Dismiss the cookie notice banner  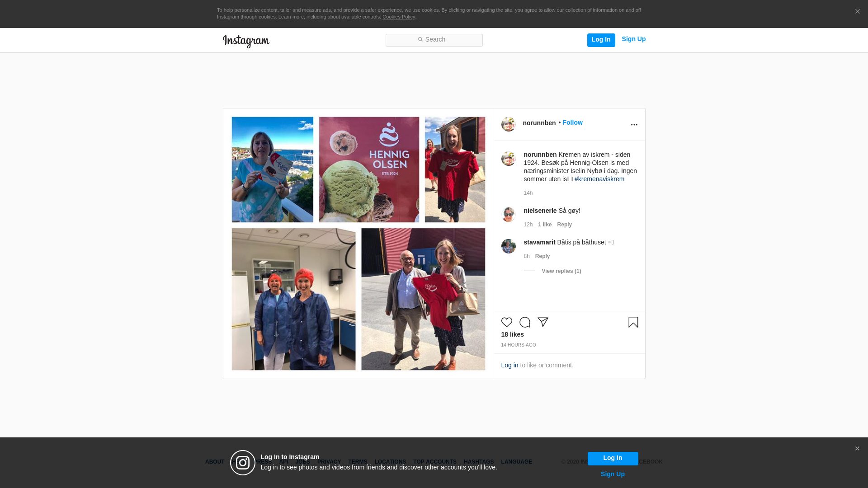point(857,11)
